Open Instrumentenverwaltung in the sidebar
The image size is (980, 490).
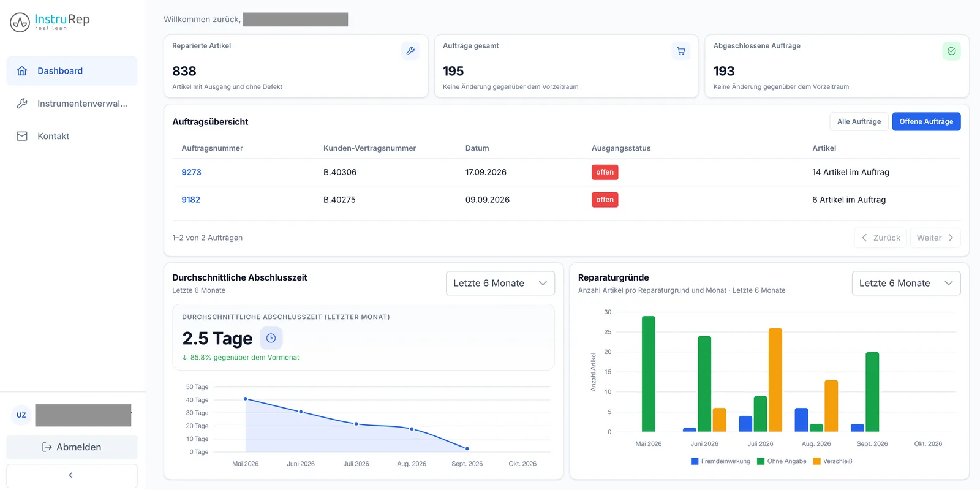(x=72, y=104)
